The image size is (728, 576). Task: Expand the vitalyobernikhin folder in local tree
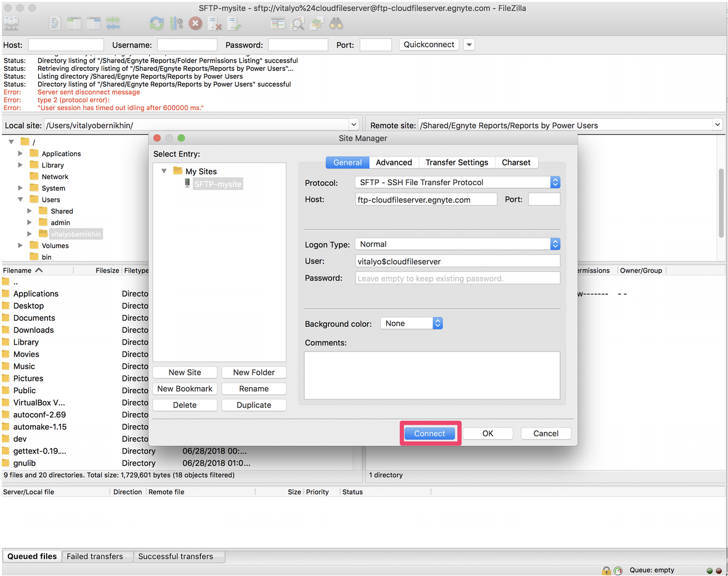pyautogui.click(x=30, y=234)
